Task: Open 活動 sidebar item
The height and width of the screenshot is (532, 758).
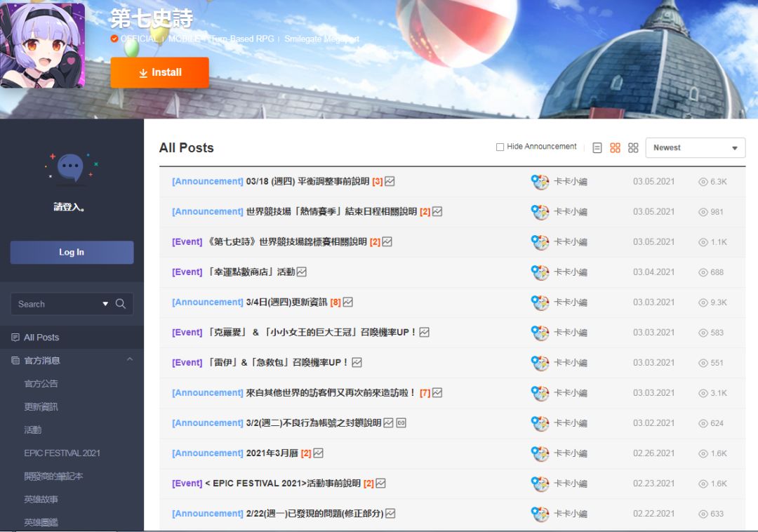Action: 33,430
